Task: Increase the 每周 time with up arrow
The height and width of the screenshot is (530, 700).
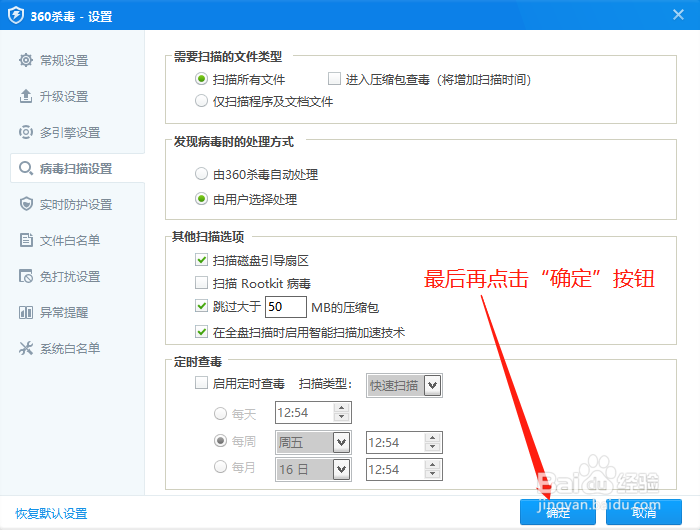Action: pos(432,438)
